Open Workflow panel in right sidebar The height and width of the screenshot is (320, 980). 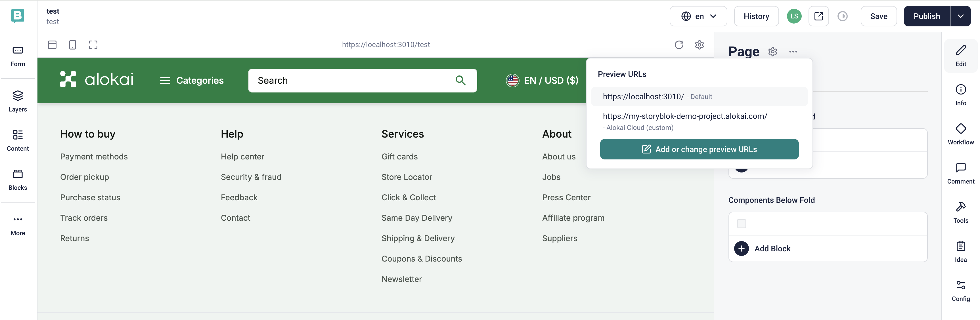tap(960, 134)
